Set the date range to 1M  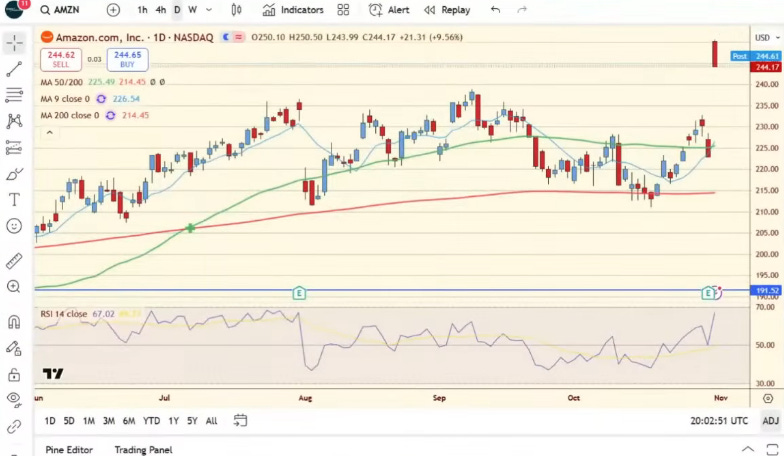(89, 421)
